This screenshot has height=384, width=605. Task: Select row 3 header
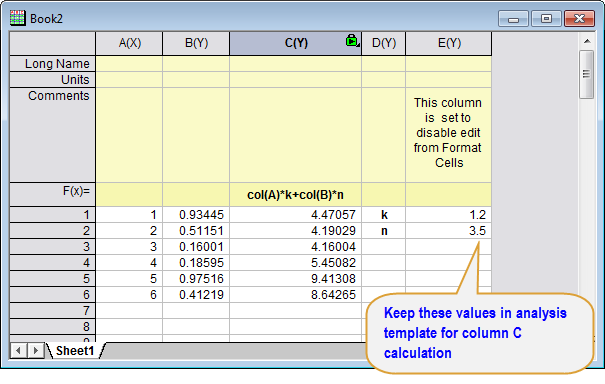tap(52, 247)
